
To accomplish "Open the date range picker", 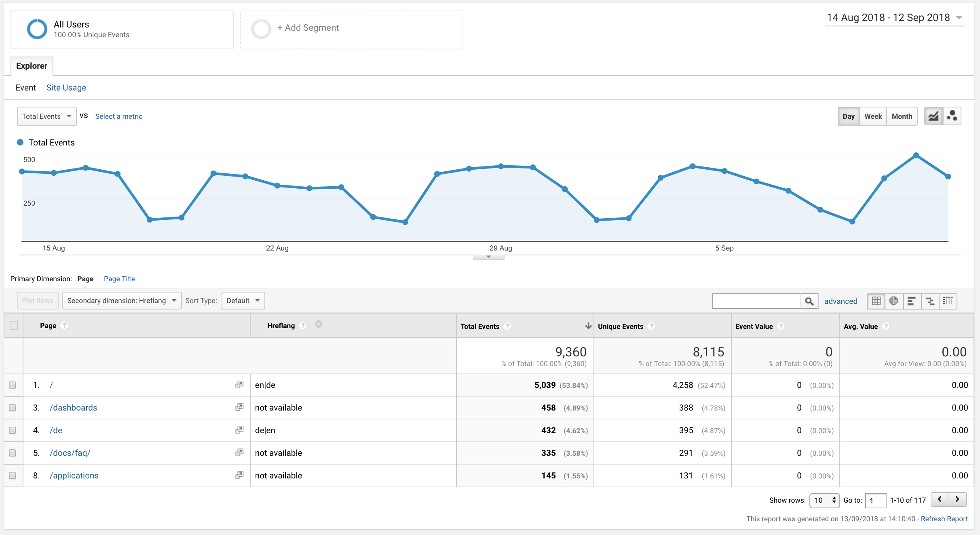I will click(894, 18).
